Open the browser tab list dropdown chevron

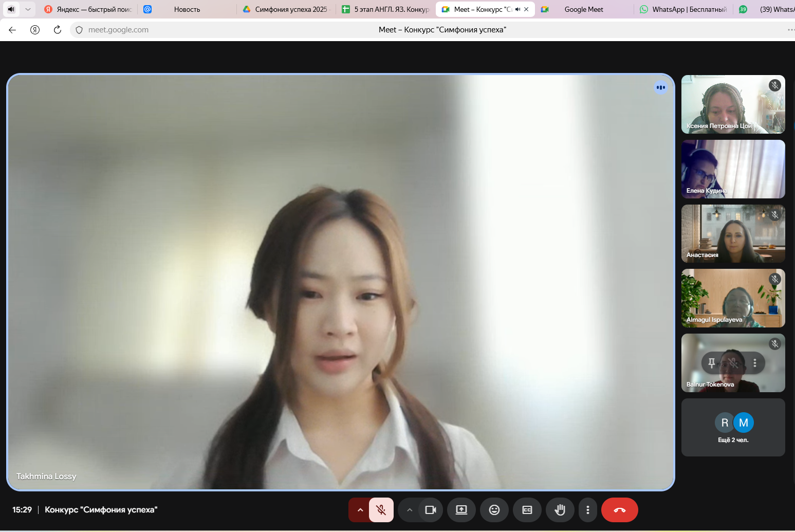pos(28,9)
